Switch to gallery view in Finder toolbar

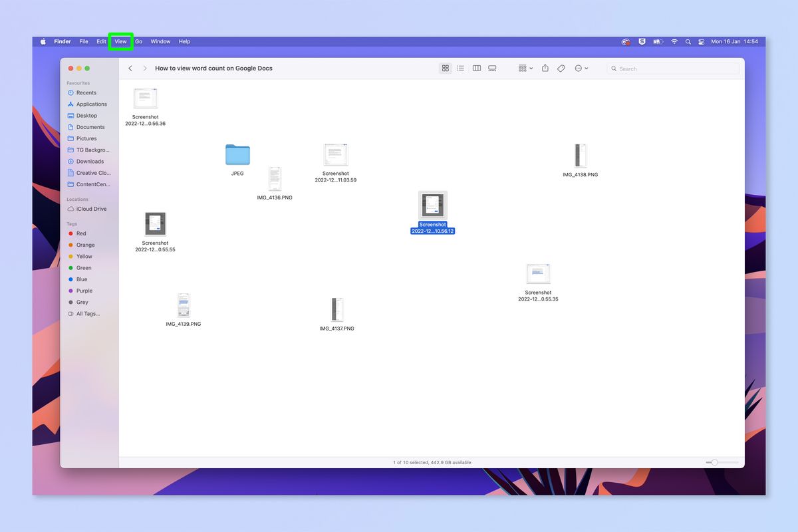coord(492,68)
